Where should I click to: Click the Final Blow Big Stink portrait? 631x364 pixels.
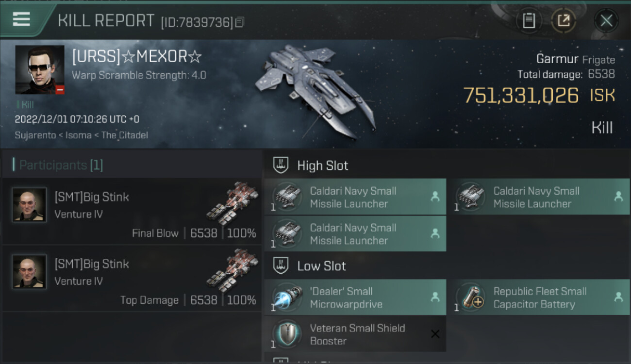(29, 205)
